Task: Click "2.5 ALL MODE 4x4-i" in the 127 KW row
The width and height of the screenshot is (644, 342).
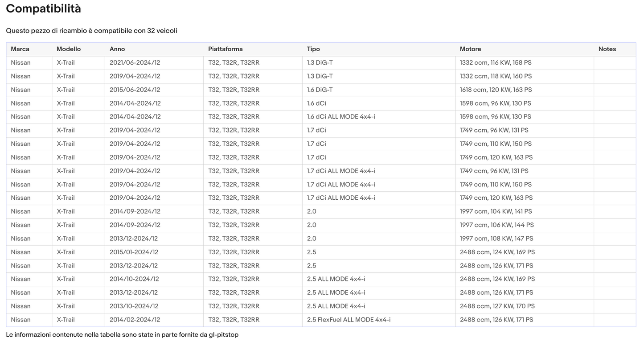Action: [336, 306]
